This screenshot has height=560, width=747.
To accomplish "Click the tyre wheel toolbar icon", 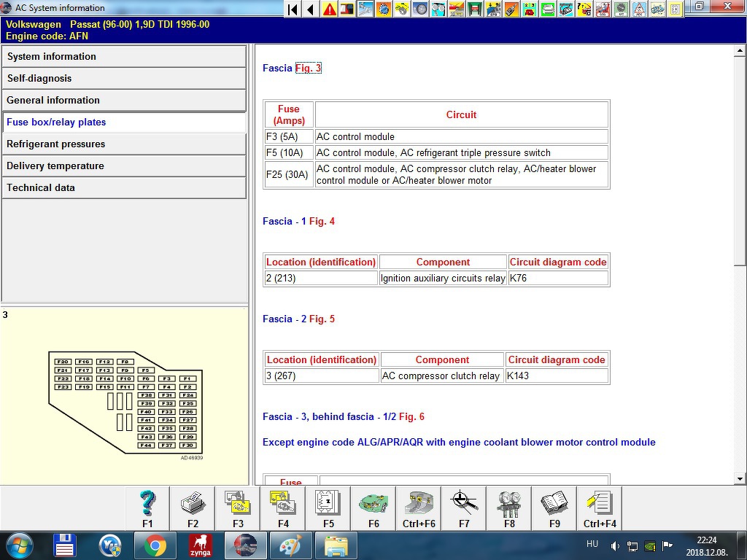I will (x=420, y=9).
